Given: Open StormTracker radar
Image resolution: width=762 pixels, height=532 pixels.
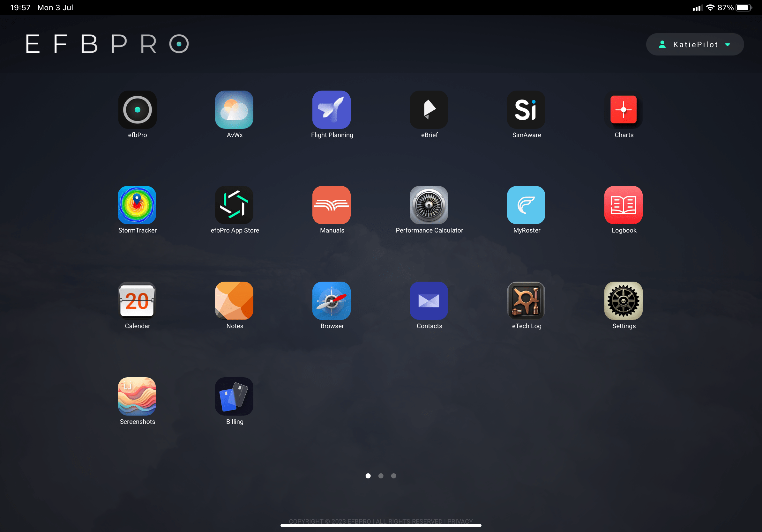Looking at the screenshot, I should coord(137,205).
